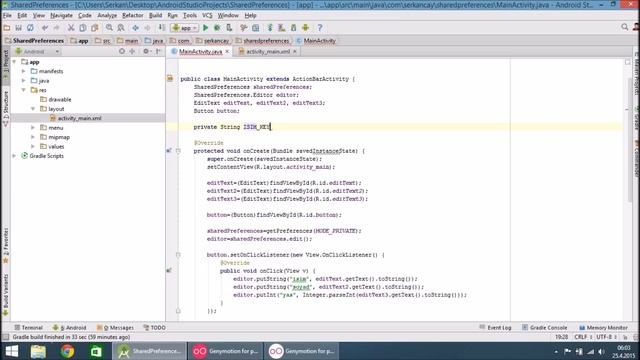
Task: Open the Messages tool window
Action: pyautogui.click(x=115, y=327)
